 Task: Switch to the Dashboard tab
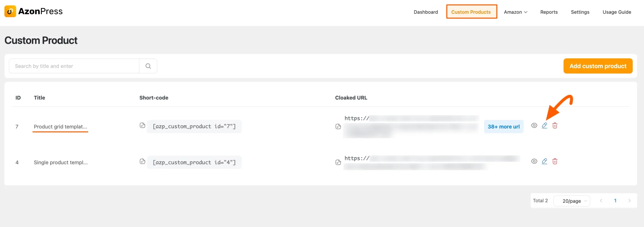click(x=426, y=12)
